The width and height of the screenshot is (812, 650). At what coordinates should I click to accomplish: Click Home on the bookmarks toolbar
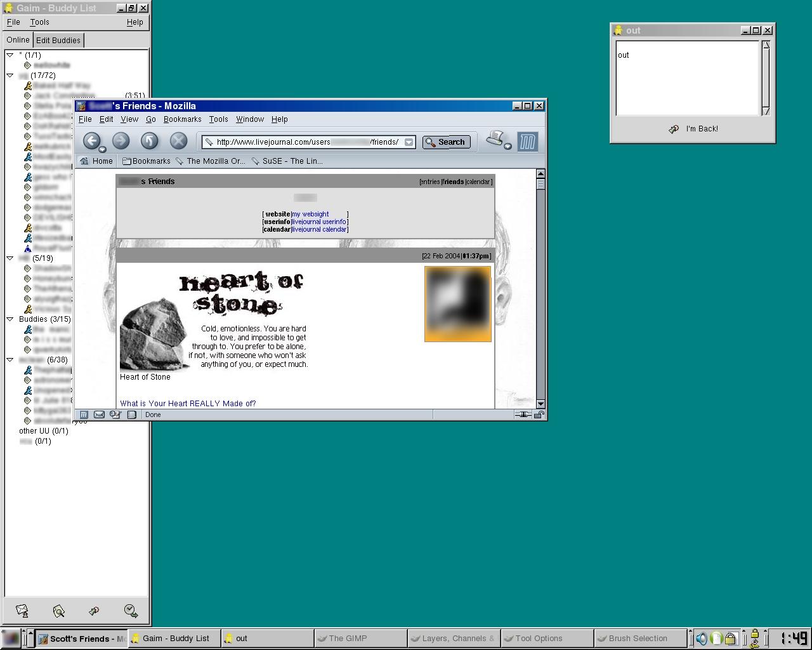96,161
